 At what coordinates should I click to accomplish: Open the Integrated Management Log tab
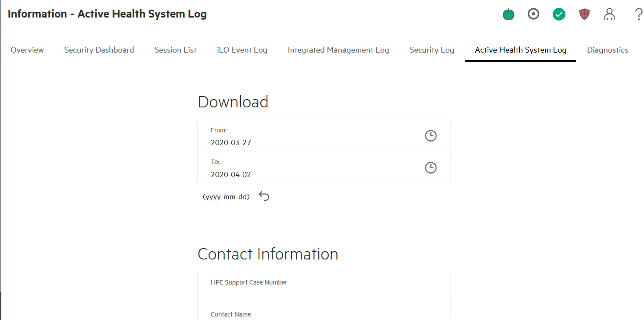click(338, 50)
